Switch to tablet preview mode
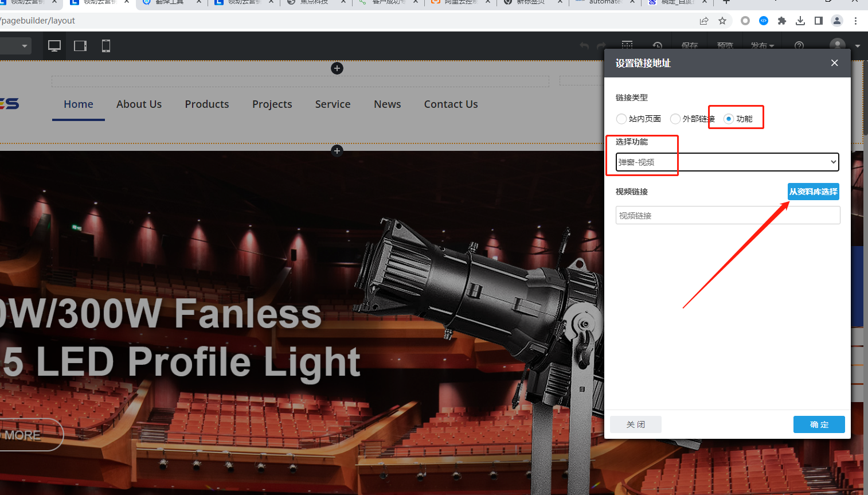 point(80,46)
